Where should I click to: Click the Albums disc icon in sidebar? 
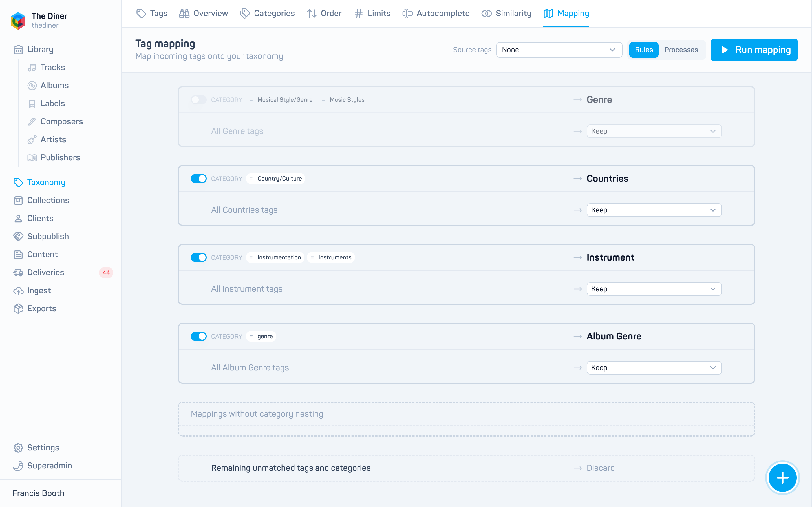click(32, 86)
